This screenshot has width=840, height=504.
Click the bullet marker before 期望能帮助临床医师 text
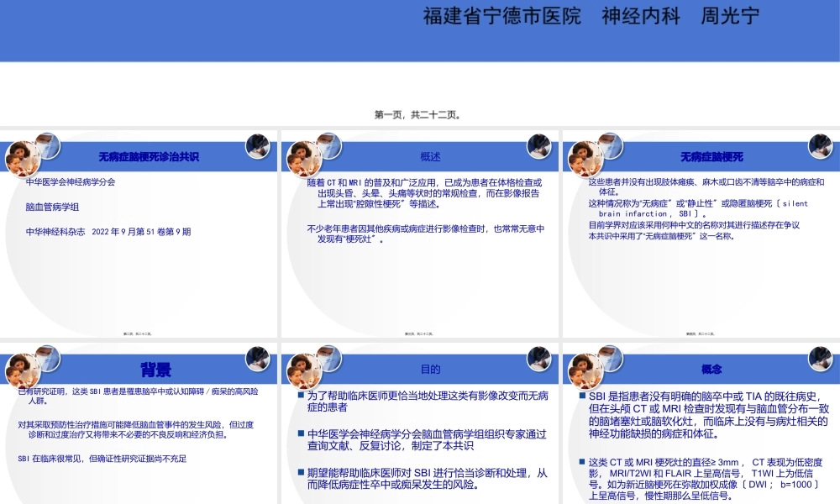point(299,470)
